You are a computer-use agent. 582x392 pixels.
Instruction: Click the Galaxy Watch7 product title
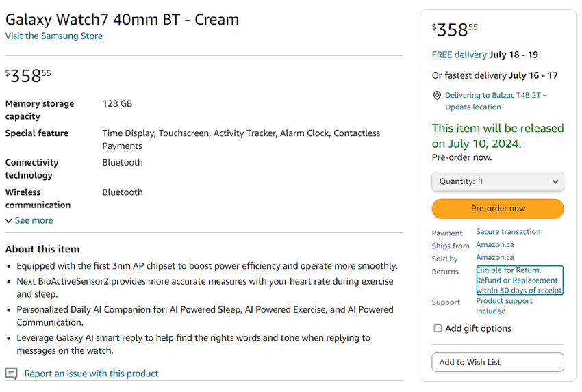click(x=123, y=19)
